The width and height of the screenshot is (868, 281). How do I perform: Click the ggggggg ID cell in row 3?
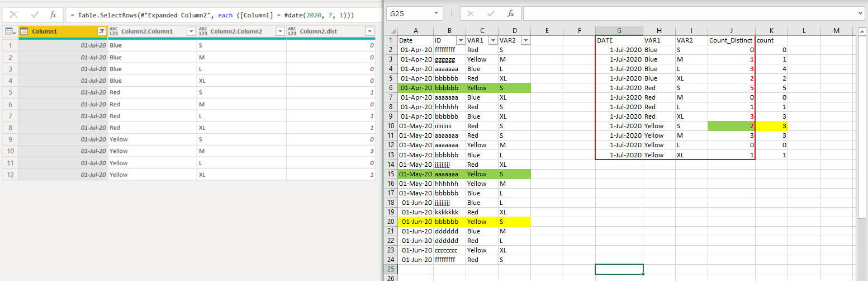tap(449, 59)
